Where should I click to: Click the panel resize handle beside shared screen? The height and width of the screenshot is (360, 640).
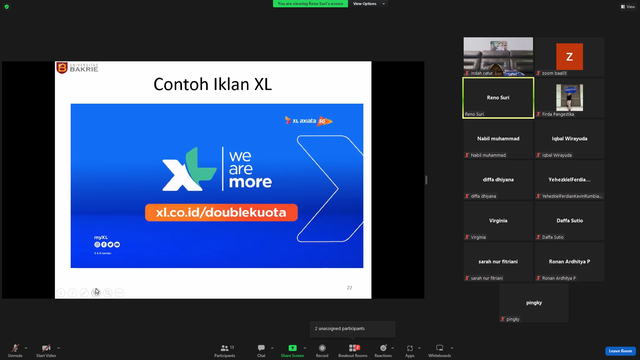[426, 180]
